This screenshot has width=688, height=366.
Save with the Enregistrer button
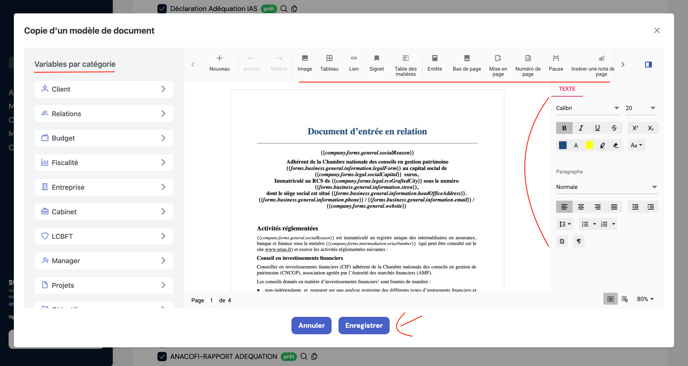pos(364,326)
